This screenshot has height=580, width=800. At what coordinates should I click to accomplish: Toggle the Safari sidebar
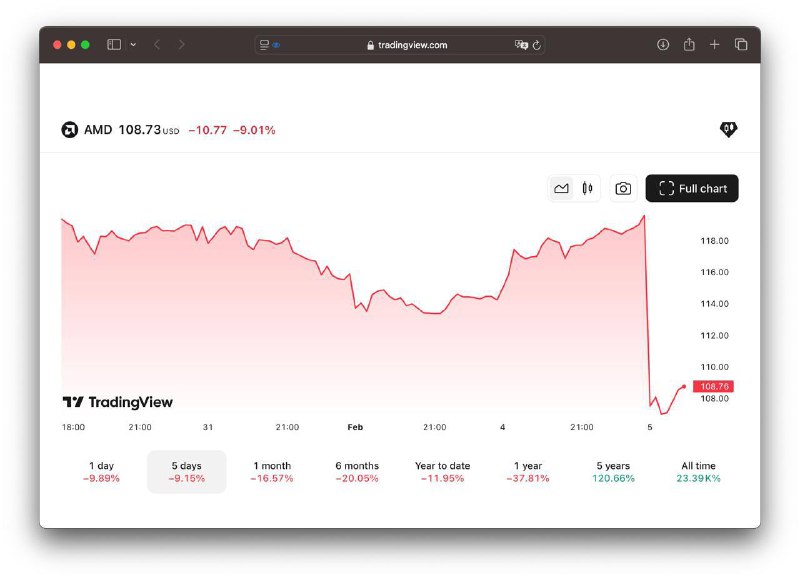114,45
